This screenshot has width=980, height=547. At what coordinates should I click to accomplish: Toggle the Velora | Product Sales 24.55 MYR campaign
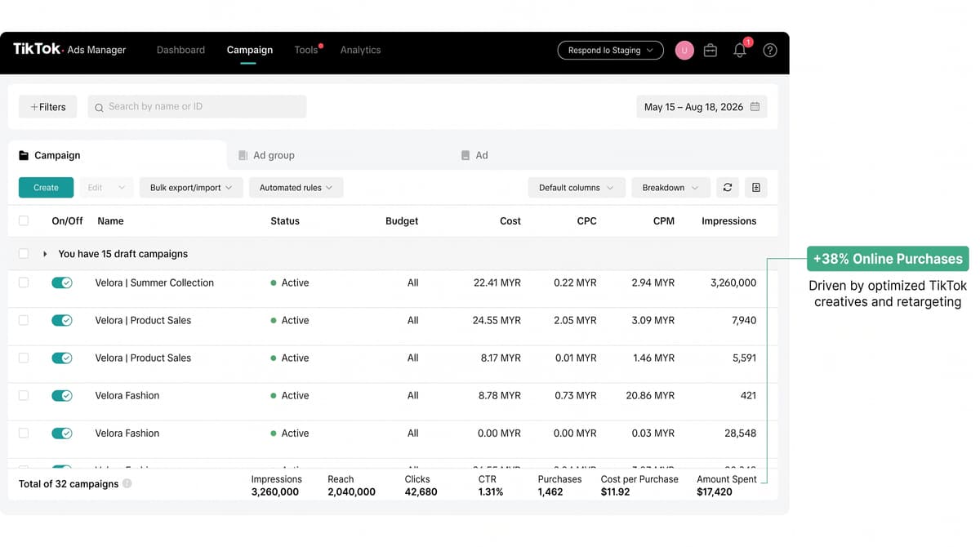pos(62,320)
